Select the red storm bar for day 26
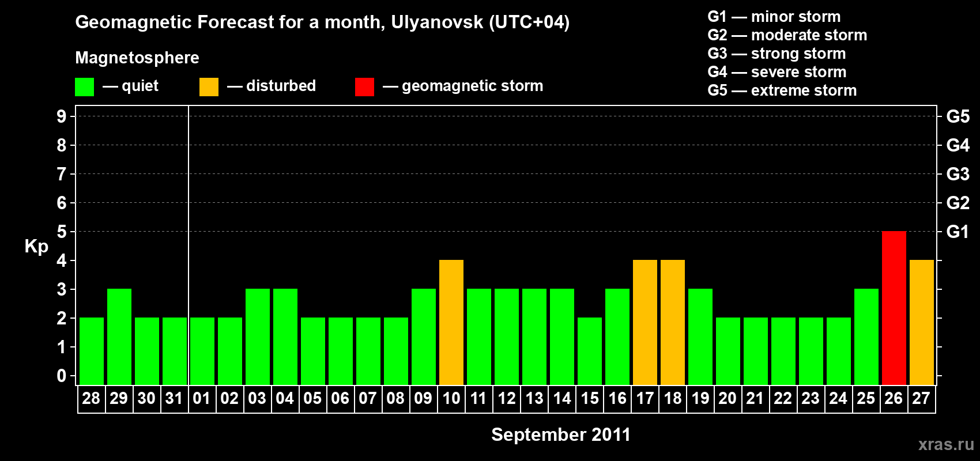980x461 pixels. [x=894, y=308]
